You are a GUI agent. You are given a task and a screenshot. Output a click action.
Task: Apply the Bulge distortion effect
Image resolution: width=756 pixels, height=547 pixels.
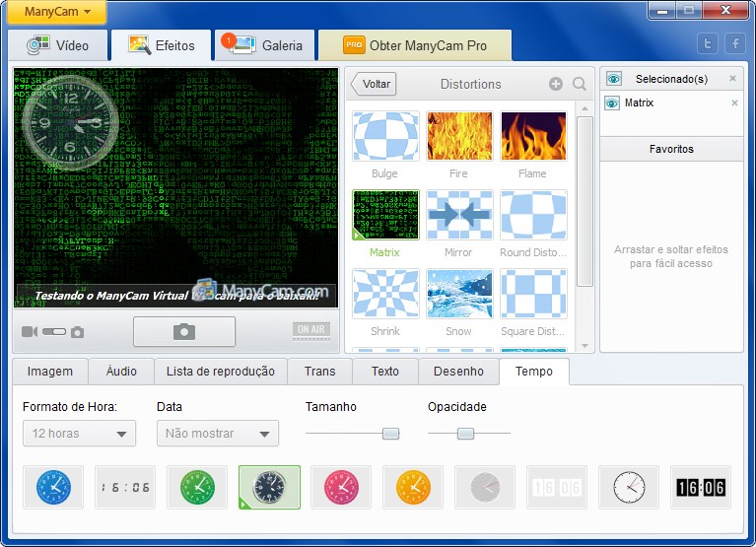click(385, 136)
